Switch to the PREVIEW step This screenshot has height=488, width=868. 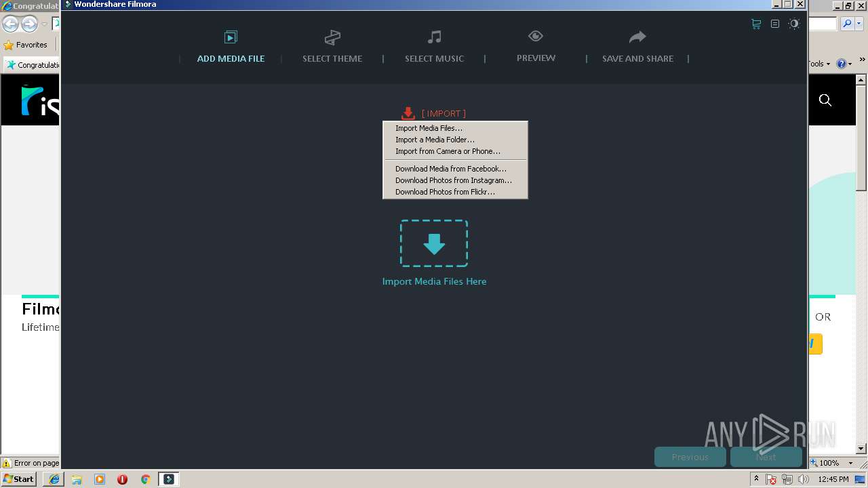pyautogui.click(x=536, y=58)
